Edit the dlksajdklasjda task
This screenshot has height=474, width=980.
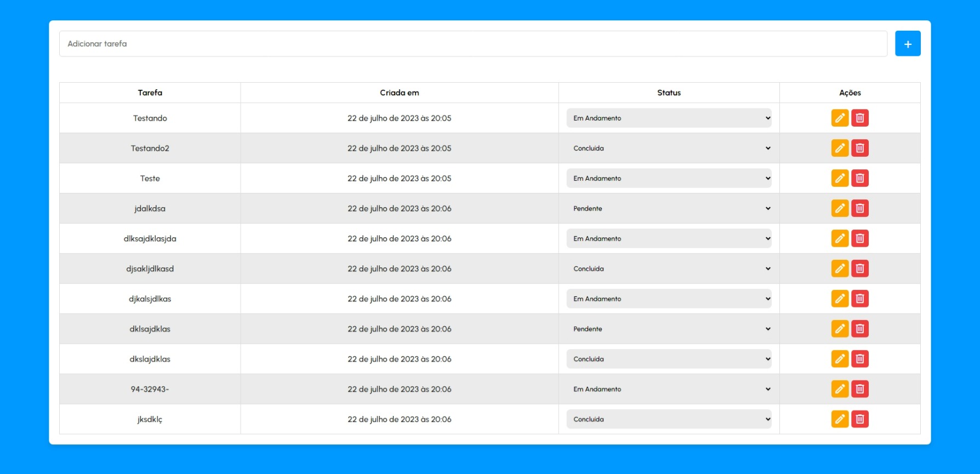(840, 238)
